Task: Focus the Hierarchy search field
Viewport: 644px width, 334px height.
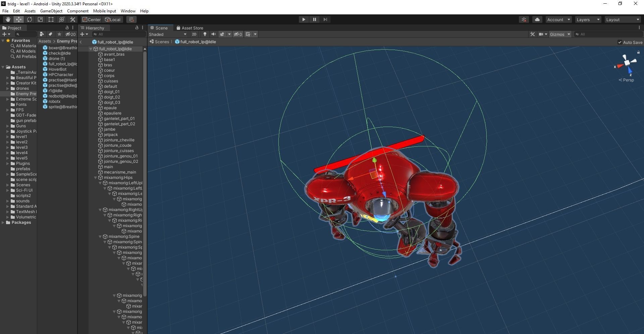Action: pyautogui.click(x=119, y=34)
